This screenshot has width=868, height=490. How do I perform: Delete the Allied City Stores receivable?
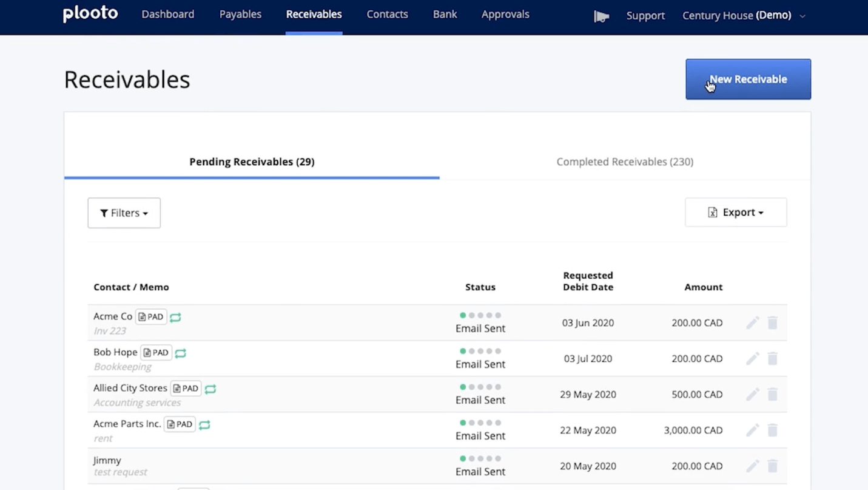(773, 395)
